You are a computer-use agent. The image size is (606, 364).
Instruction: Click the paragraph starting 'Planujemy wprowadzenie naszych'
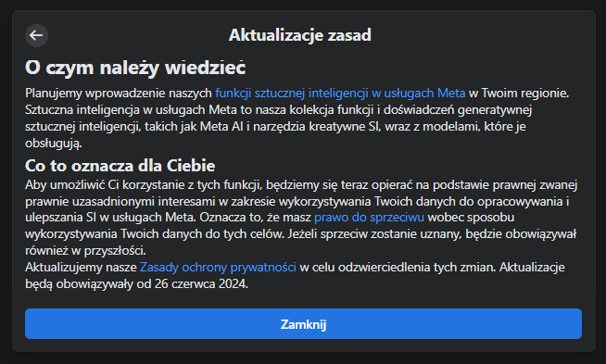click(x=297, y=119)
